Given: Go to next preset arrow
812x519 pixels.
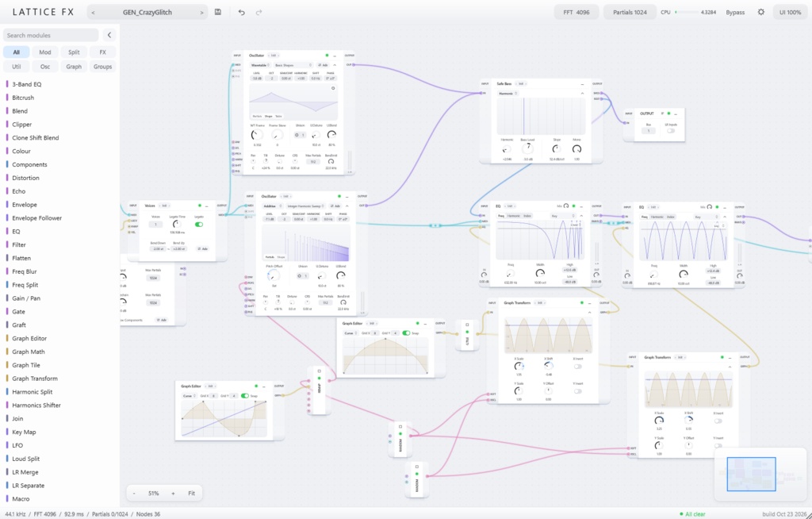Looking at the screenshot, I should point(202,13).
